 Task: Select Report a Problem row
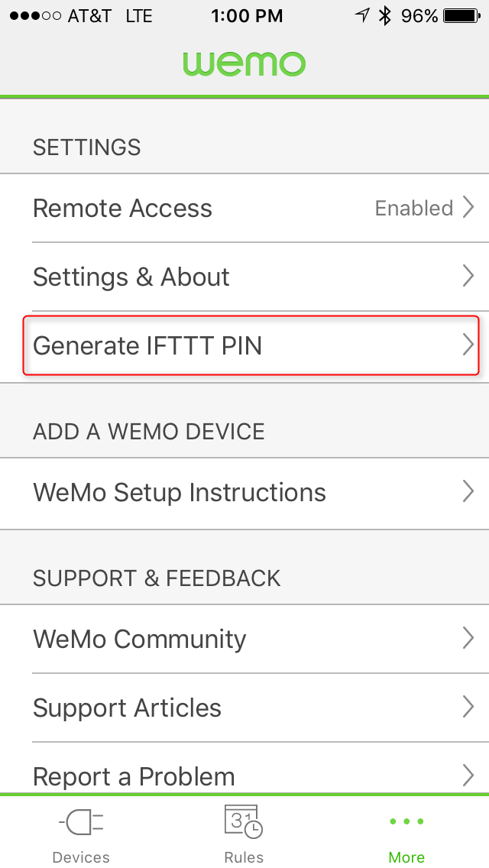(244, 769)
